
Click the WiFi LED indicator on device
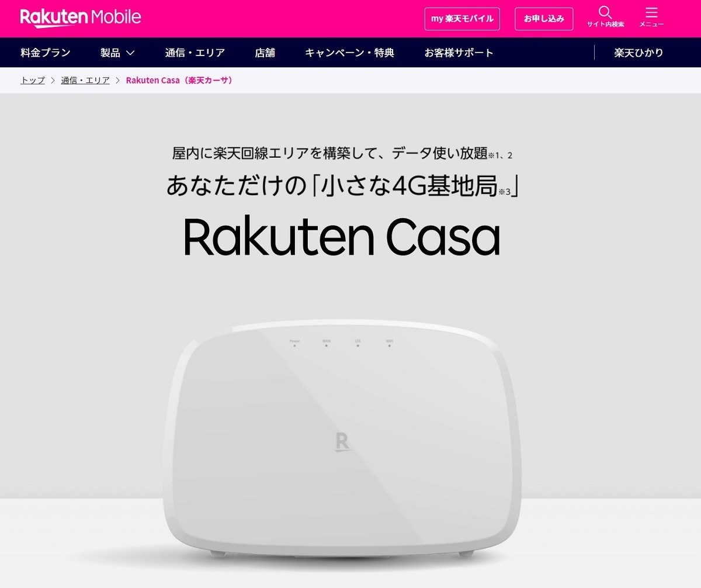(x=389, y=345)
